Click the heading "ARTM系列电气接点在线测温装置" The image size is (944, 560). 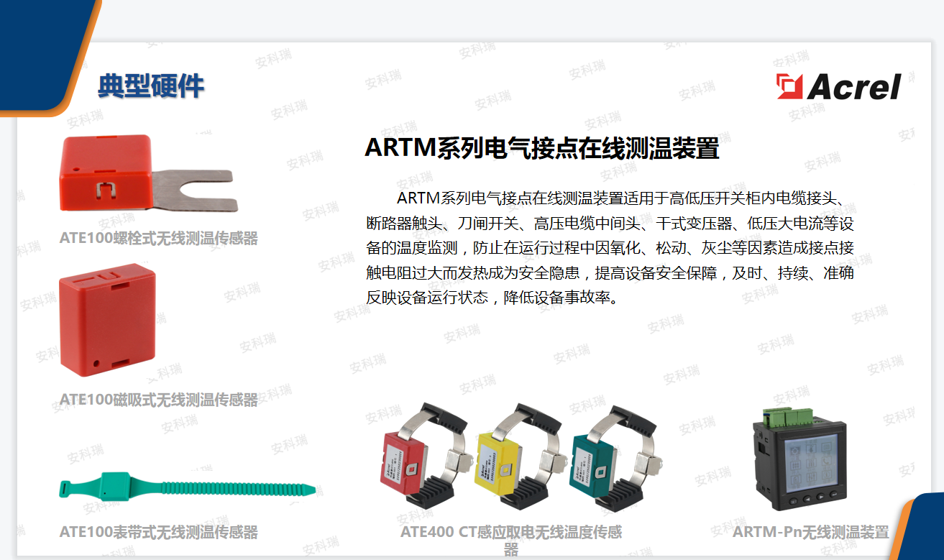(542, 147)
